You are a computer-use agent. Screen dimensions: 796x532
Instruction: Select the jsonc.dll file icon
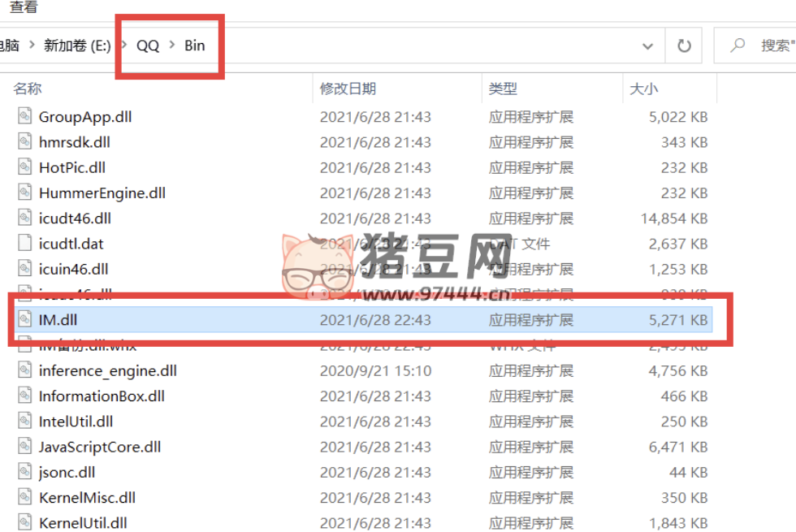tap(24, 472)
